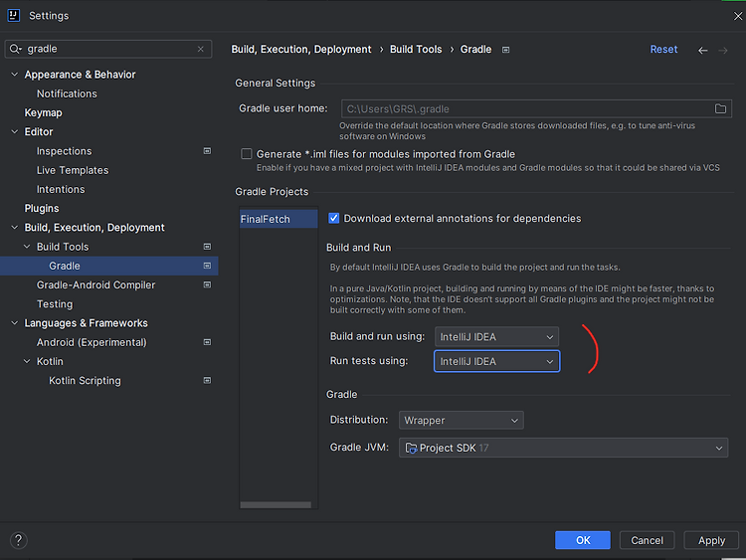746x560 pixels.
Task: Open the Run tests using dropdown
Action: tap(496, 362)
